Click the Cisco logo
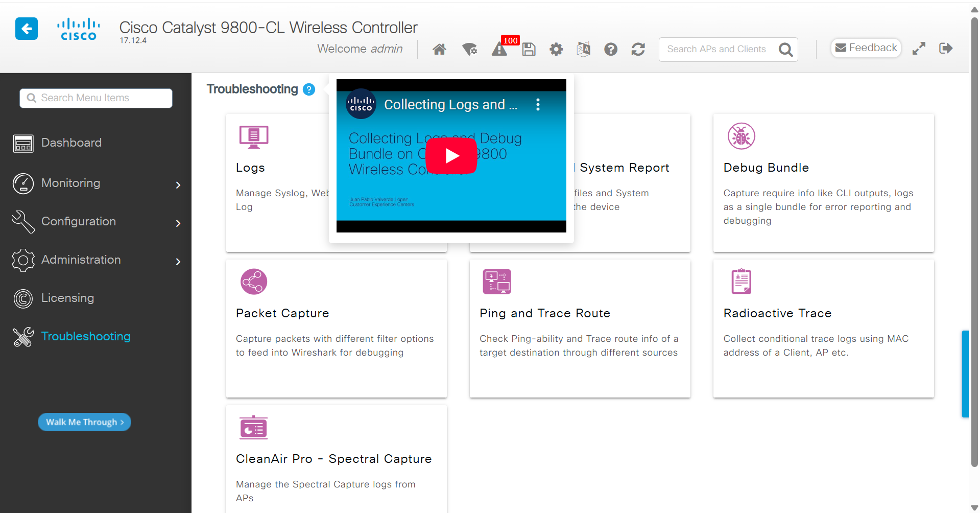 [79, 30]
